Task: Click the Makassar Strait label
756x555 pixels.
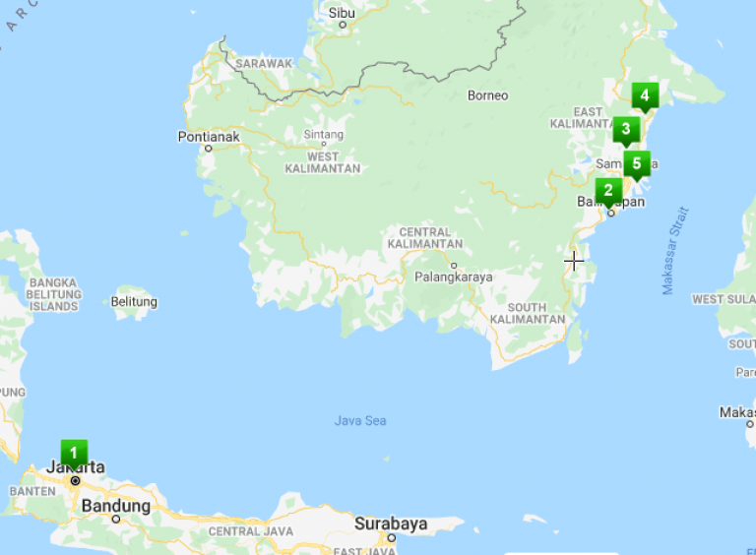Action: coord(674,251)
